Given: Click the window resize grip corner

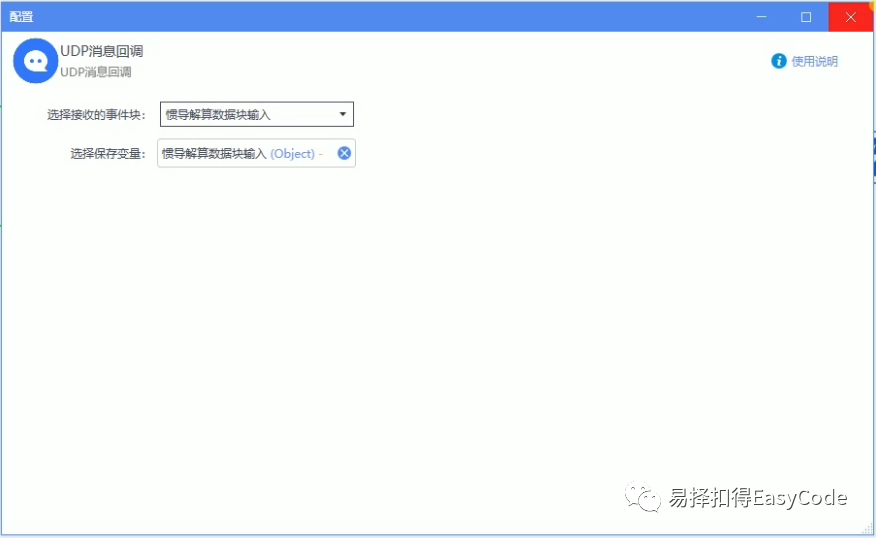Looking at the screenshot, I should pos(868,529).
